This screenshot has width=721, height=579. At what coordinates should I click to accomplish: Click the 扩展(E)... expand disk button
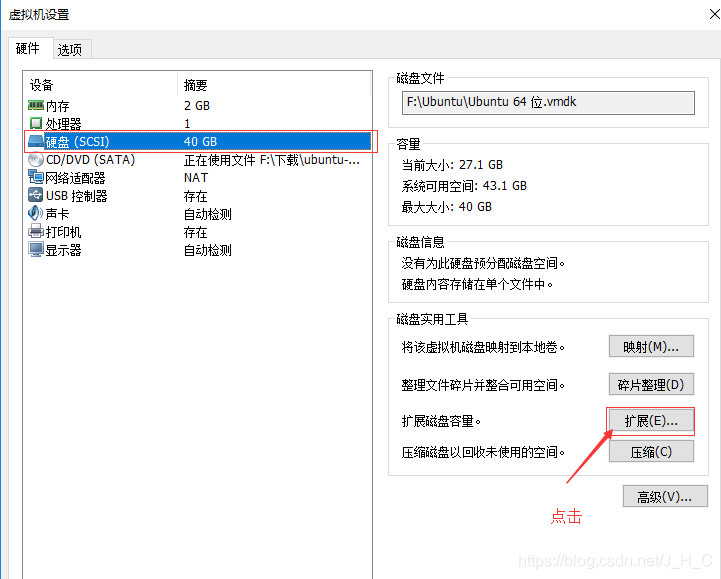point(651,421)
